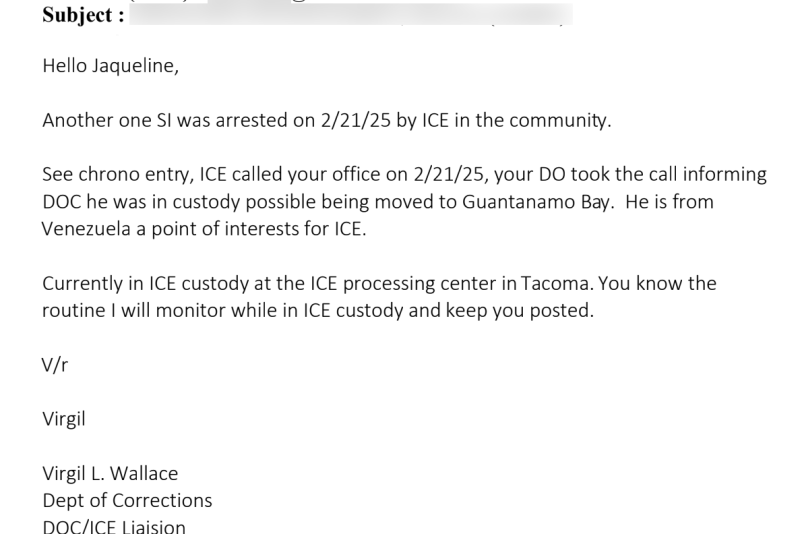Click the standalone 'Virgil' sign-off
Viewport: 800px width, 534px height.
[x=64, y=420]
